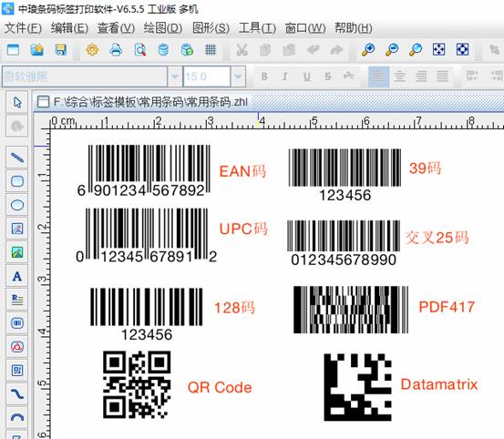Click the full extent arrows icon
The image size is (504, 439).
pos(463,50)
